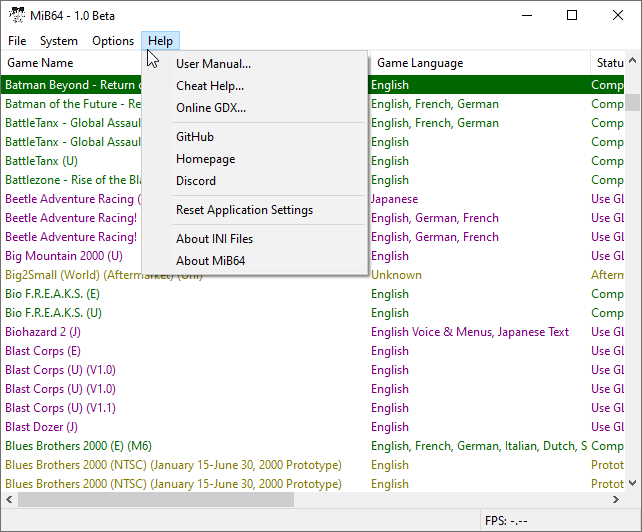Open About INI Files

click(214, 239)
